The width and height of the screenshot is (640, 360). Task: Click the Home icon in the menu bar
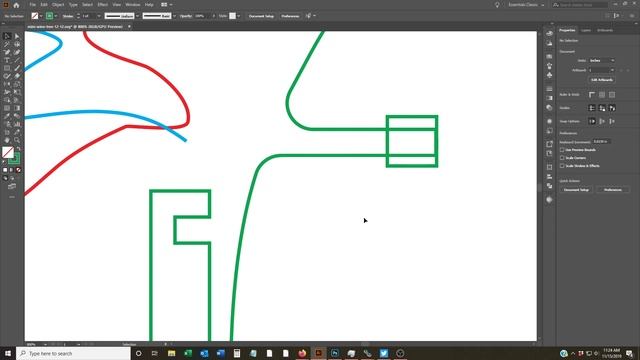[x=16, y=5]
